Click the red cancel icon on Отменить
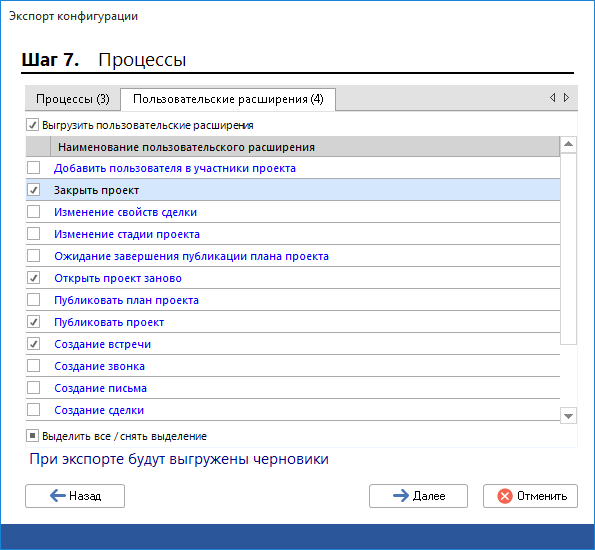The image size is (595, 550). [505, 496]
